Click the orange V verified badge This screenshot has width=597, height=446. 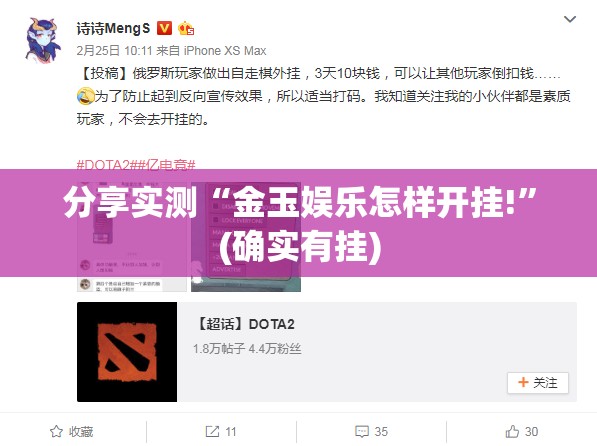164,28
